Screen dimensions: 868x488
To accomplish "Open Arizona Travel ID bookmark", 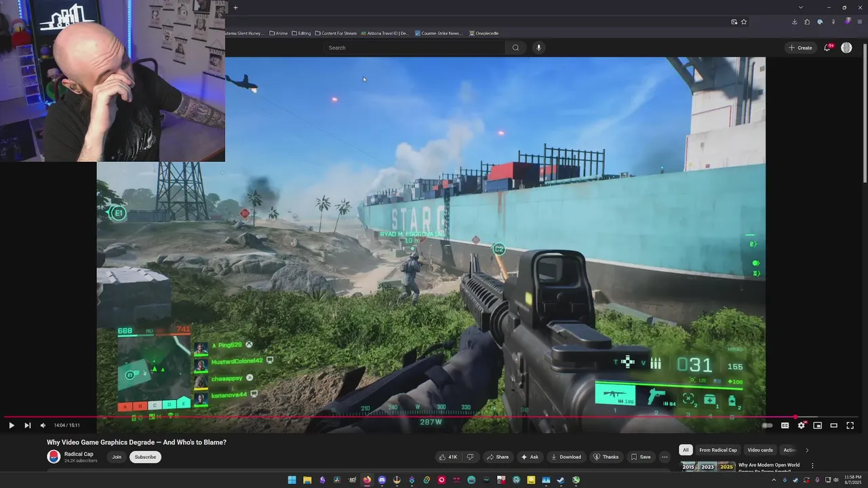I will (x=384, y=33).
